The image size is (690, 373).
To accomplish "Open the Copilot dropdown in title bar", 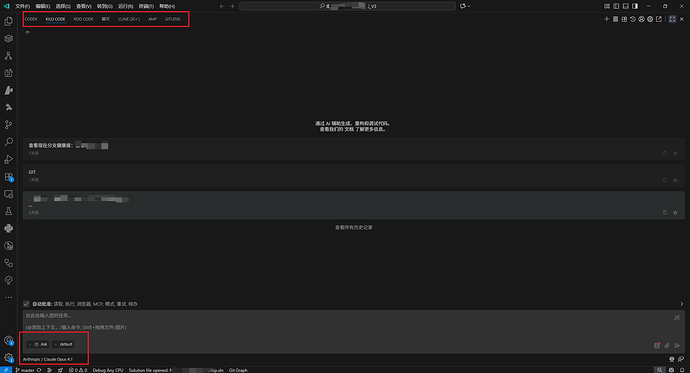I will [465, 6].
